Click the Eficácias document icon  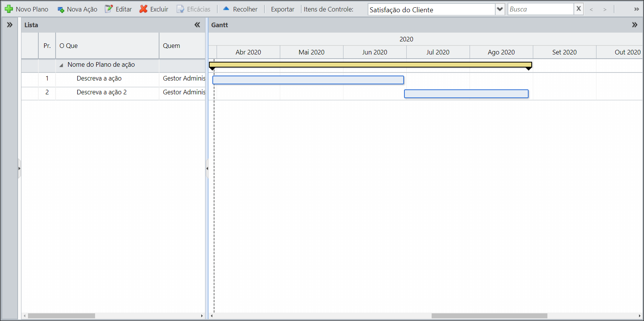point(180,9)
